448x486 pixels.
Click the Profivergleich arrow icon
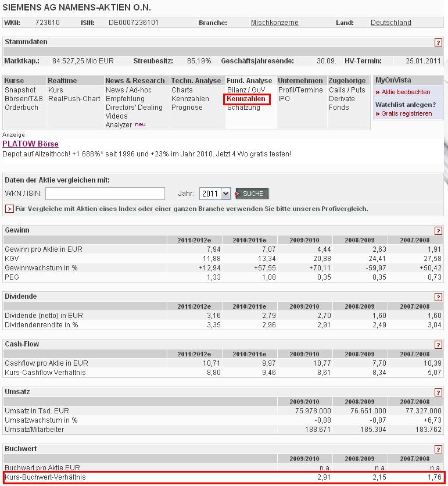pyautogui.click(x=9, y=209)
